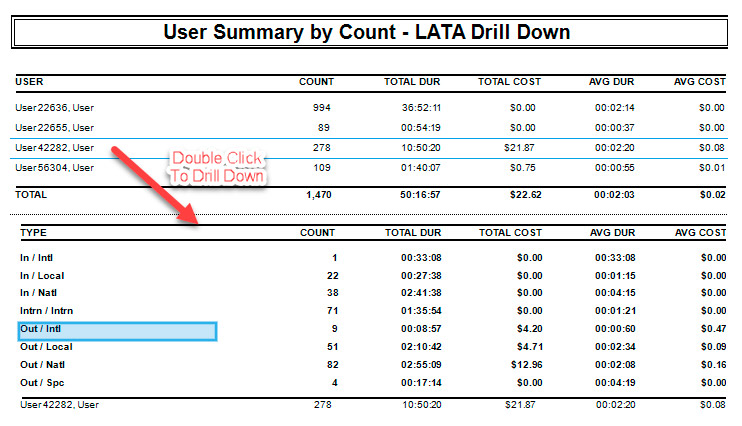
Task: Click the User56304, User row
Action: click(54, 167)
